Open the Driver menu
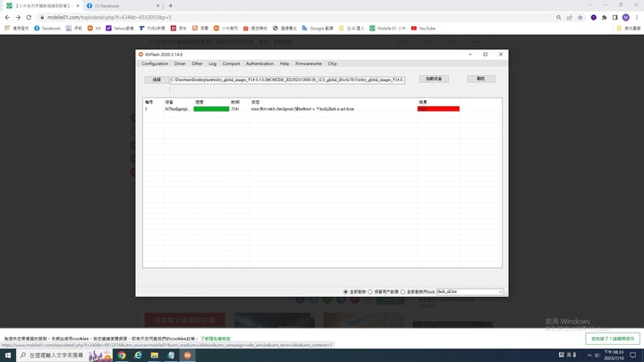Screen dimensions: 644x362 tap(180, 63)
